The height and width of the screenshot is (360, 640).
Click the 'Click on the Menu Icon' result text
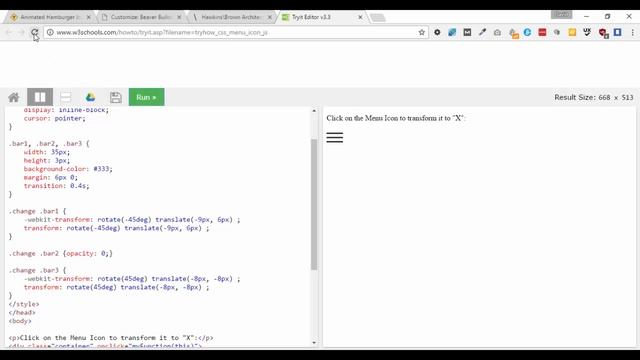[396, 118]
